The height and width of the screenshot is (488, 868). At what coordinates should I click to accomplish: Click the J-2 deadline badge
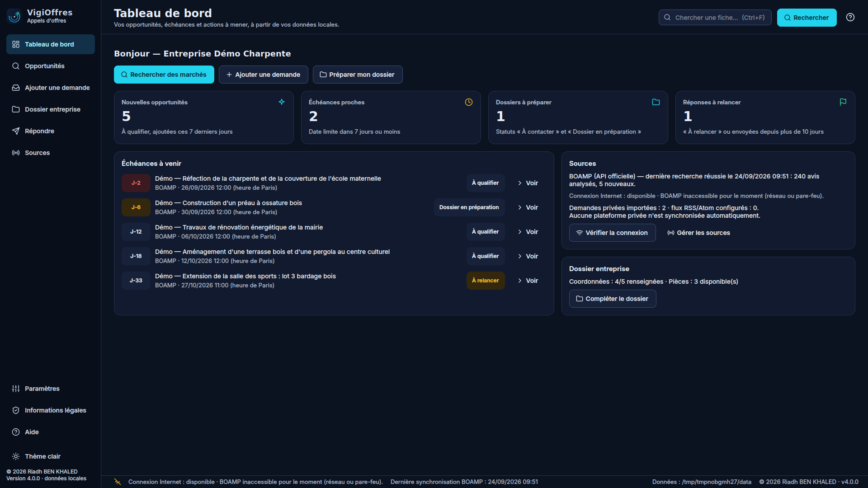pyautogui.click(x=136, y=183)
